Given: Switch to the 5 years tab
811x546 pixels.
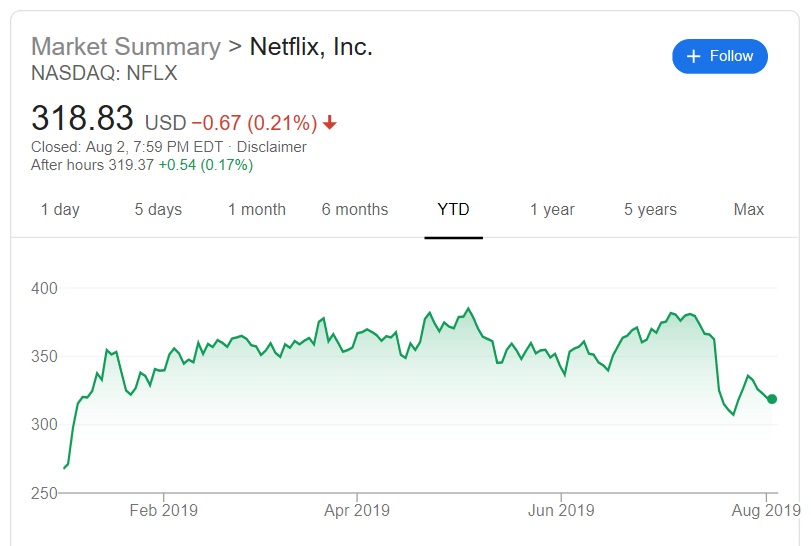Looking at the screenshot, I should tap(650, 209).
